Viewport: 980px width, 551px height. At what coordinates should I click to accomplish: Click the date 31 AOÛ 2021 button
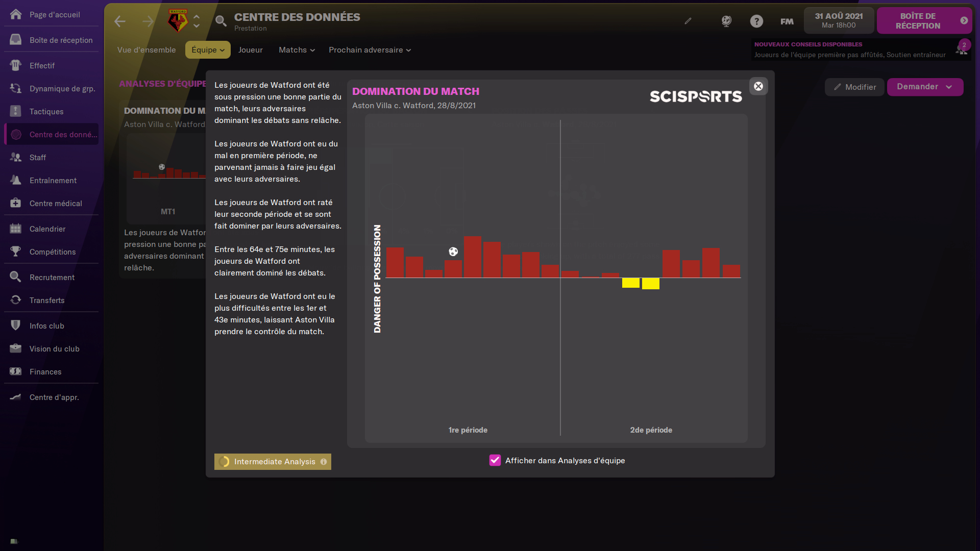pos(839,20)
